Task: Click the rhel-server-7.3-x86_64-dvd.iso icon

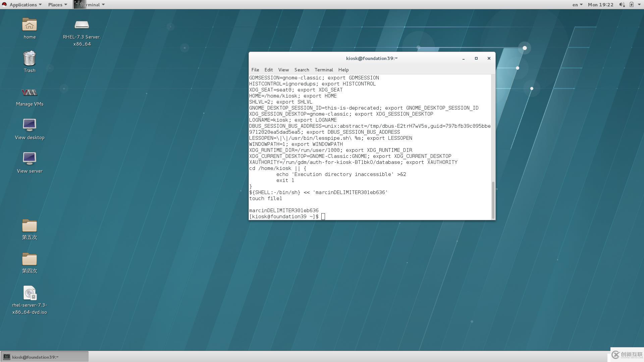Action: pos(29,293)
